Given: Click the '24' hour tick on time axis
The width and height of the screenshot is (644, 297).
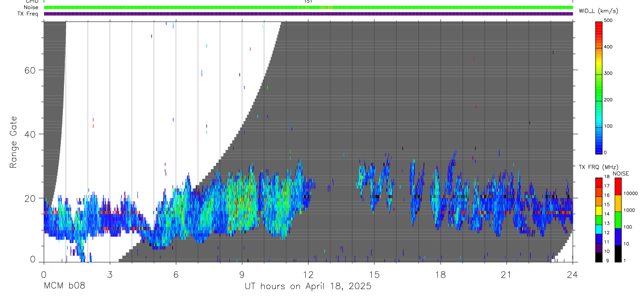Looking at the screenshot, I should click(x=573, y=274).
